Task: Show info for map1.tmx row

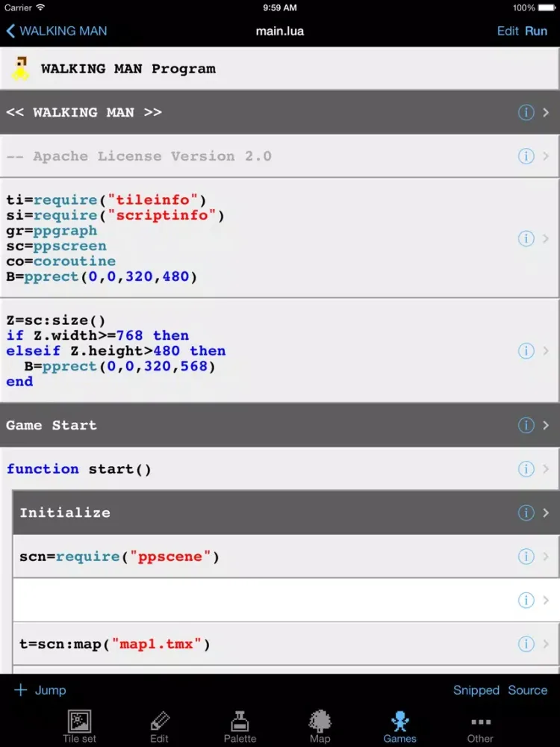Action: tap(526, 644)
